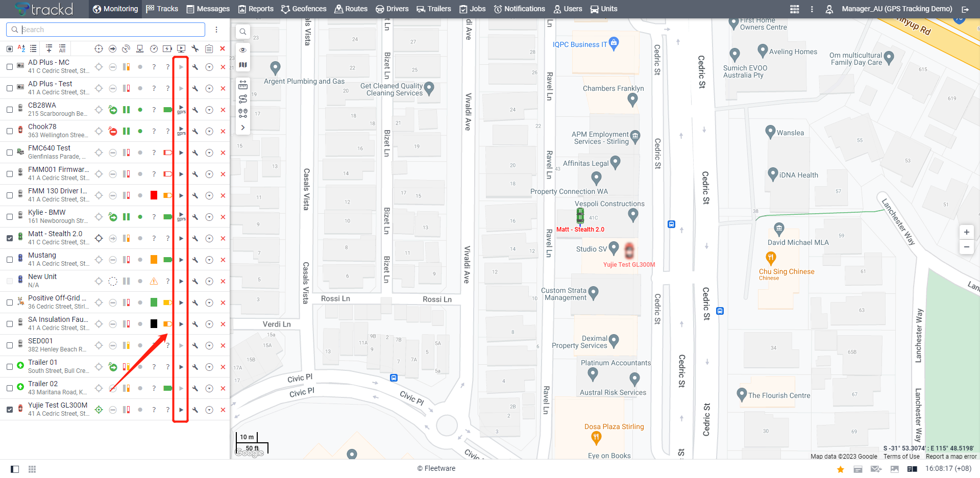Screen dimensions: 980x478
Task: Open the Notifications tab
Action: [520, 9]
